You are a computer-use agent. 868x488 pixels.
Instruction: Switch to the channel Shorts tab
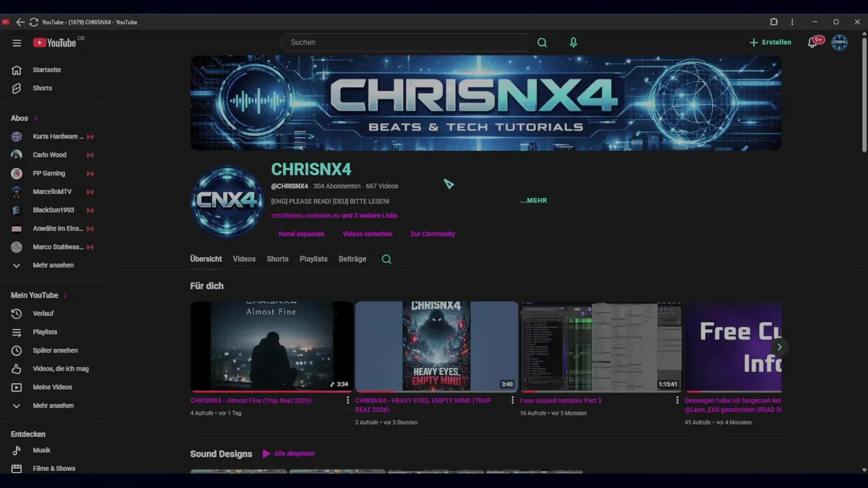[277, 259]
